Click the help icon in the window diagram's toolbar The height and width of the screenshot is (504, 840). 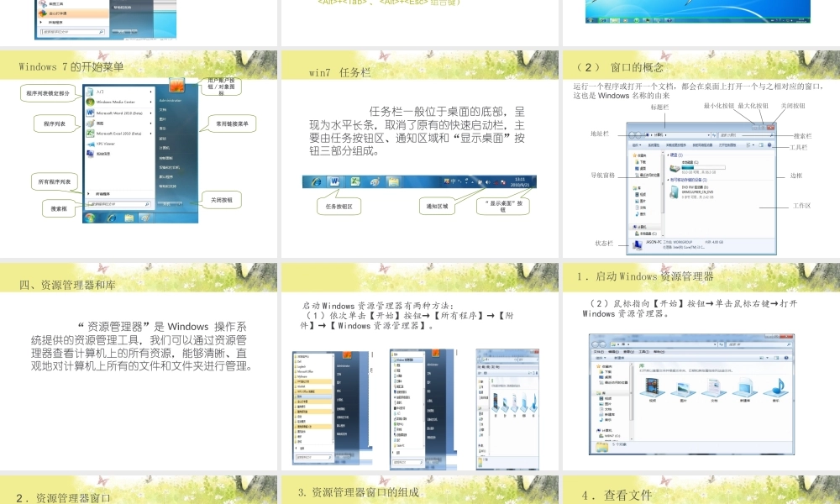click(769, 144)
